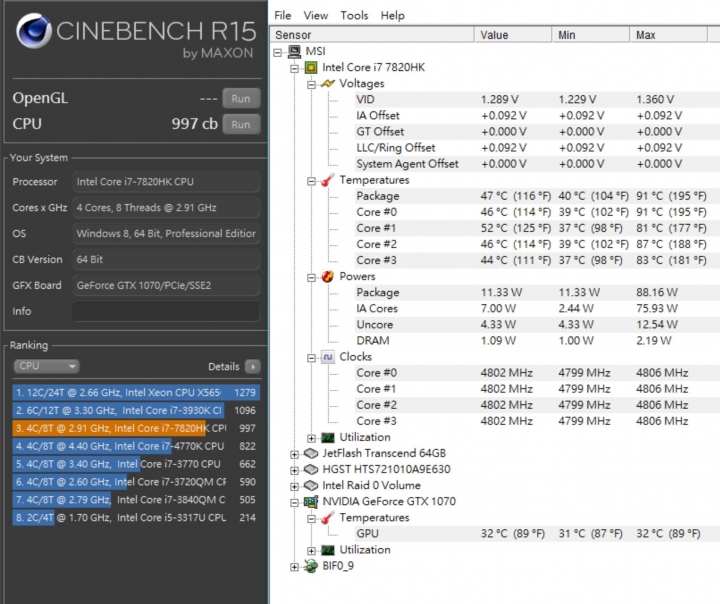Screen dimensions: 720x604
Task: Click the Intel Raid 0 Volume drive icon
Action: (311, 485)
